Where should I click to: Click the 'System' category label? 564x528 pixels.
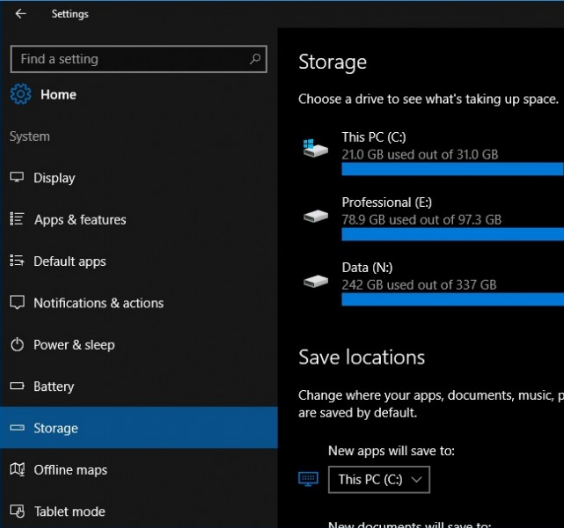[30, 137]
